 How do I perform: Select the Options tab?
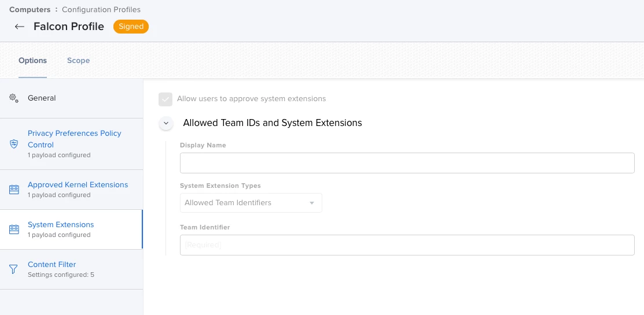[32, 60]
